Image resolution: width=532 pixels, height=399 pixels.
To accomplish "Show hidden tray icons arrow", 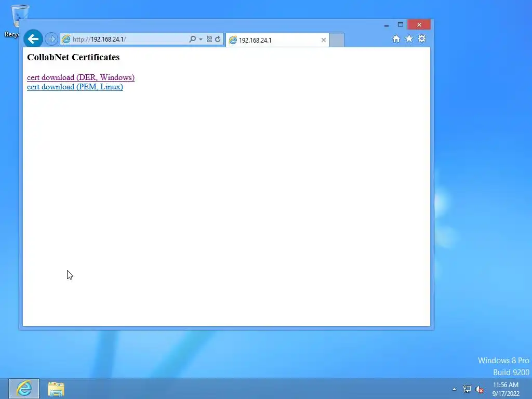I will click(x=454, y=389).
